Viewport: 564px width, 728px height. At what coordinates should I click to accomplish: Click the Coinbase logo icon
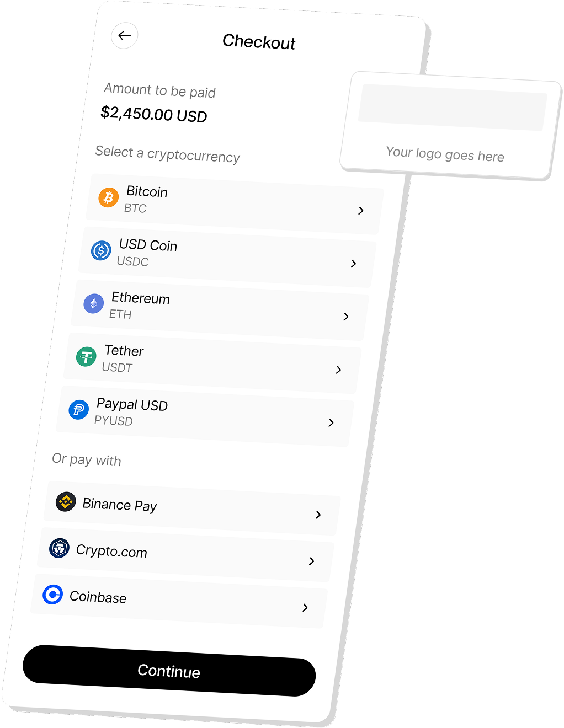[x=53, y=595]
